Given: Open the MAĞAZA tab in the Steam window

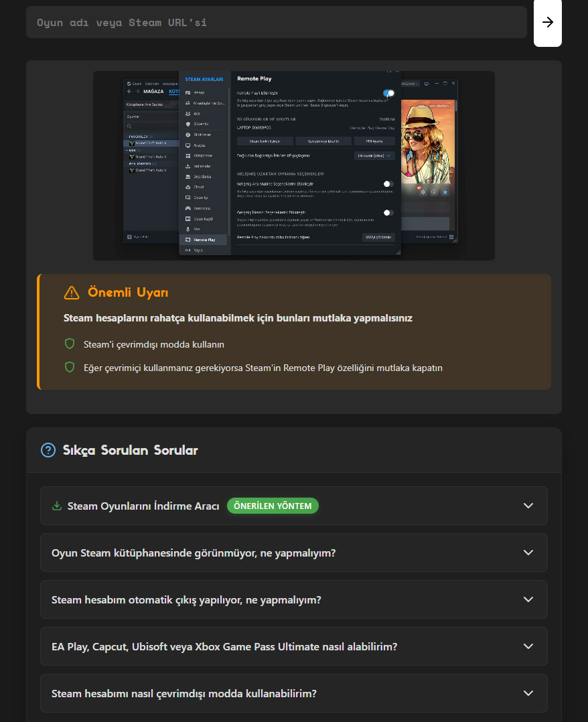Looking at the screenshot, I should coord(153,91).
